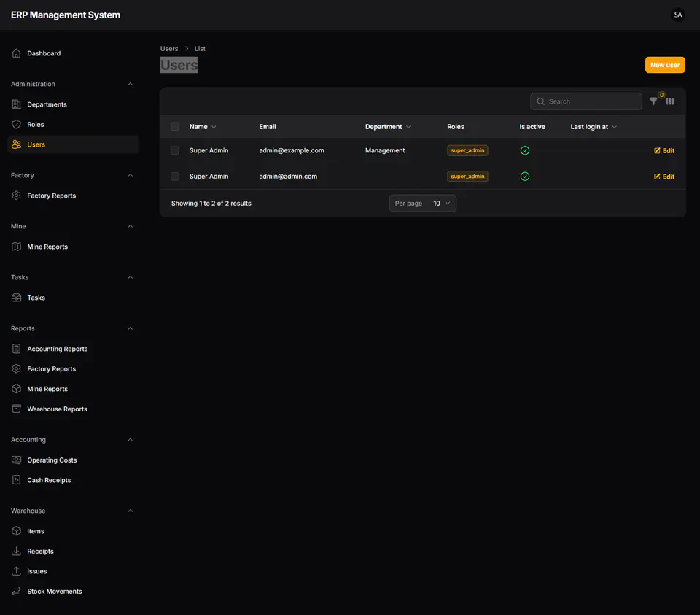Go to Roles in the sidebar
700x615 pixels.
(x=73, y=124)
